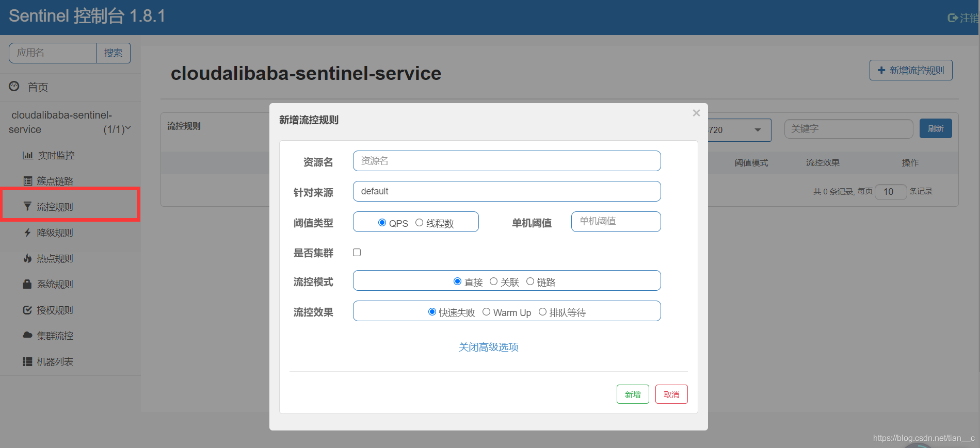Open 机器列表 menu item
The width and height of the screenshot is (980, 448).
(x=55, y=361)
